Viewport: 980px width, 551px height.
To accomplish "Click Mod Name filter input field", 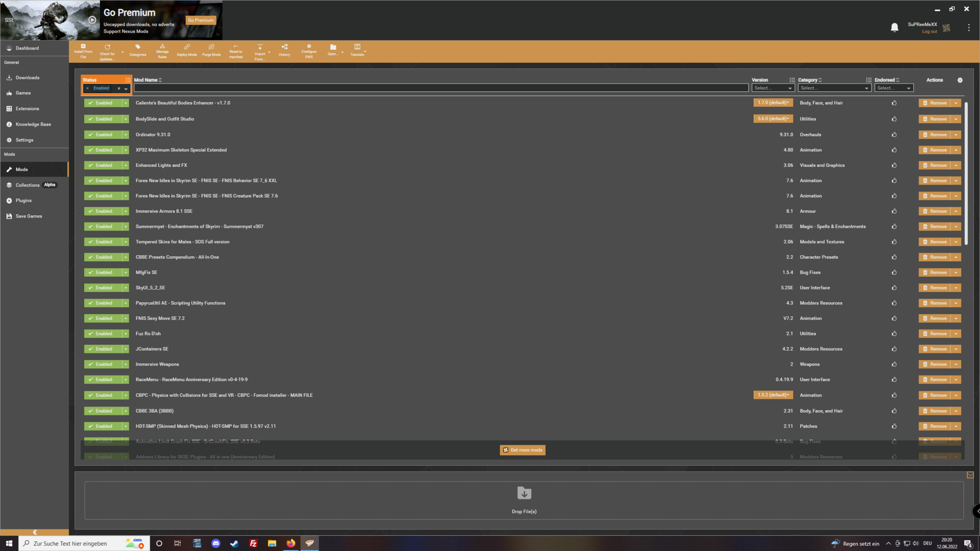I will (x=441, y=88).
